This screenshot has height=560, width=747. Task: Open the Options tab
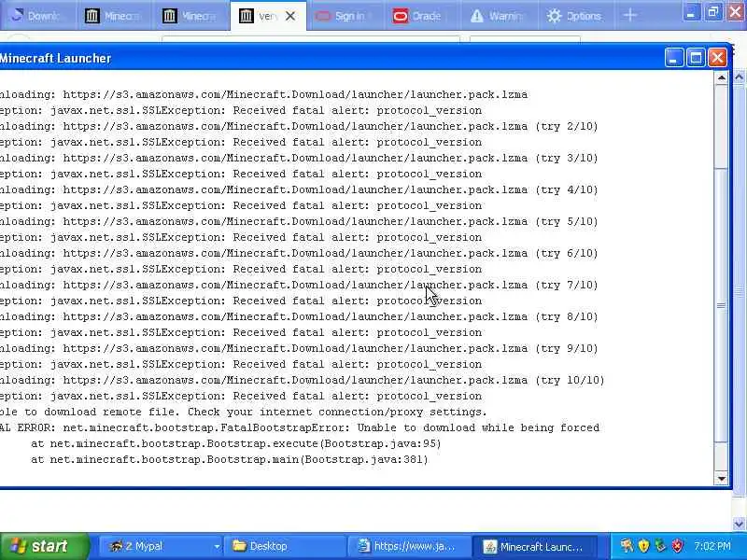tap(575, 16)
